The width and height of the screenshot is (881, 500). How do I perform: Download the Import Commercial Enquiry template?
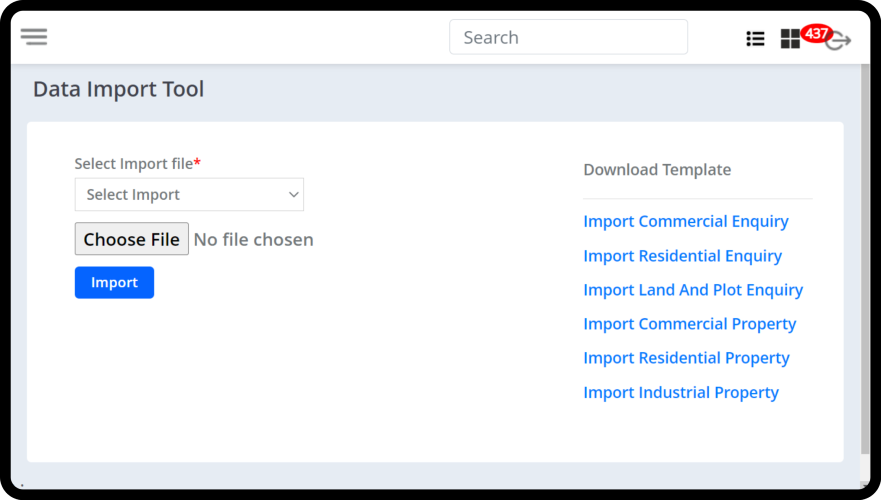click(x=685, y=222)
